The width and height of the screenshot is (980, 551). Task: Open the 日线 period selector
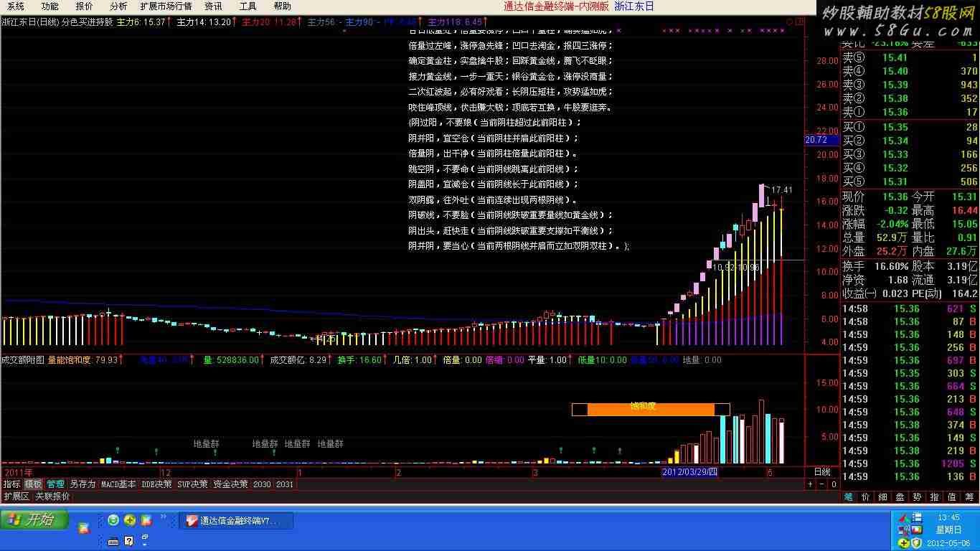click(822, 472)
